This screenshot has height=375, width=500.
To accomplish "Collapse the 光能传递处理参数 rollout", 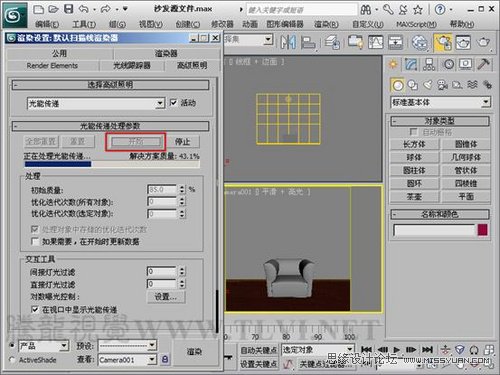I will click(x=110, y=126).
